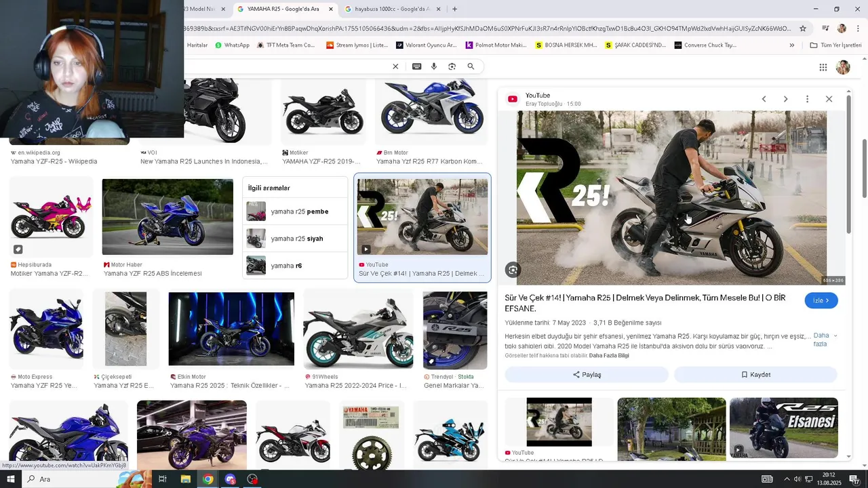Open Sür Ve Çek #14 video title
Image resolution: width=868 pixels, height=488 pixels.
pos(645,303)
